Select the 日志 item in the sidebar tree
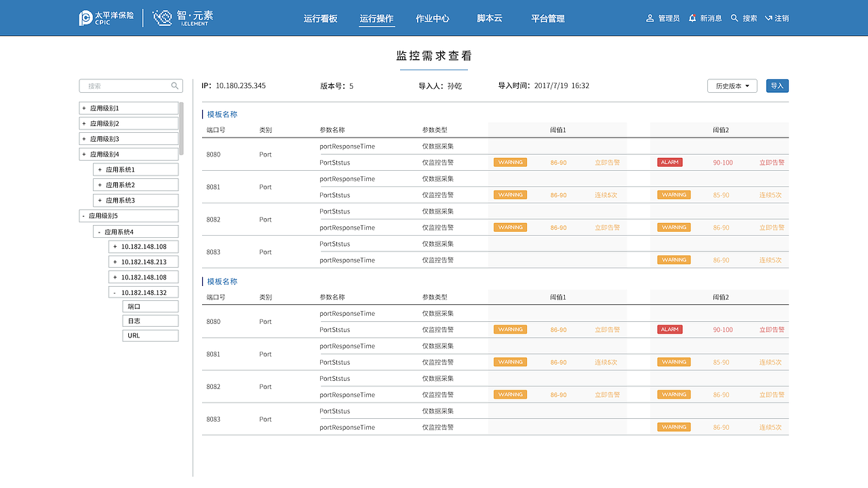The width and height of the screenshot is (868, 488). click(x=150, y=321)
